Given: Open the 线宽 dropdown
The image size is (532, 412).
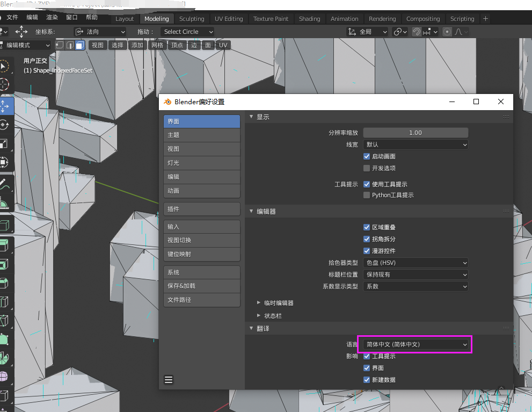Looking at the screenshot, I should (416, 144).
